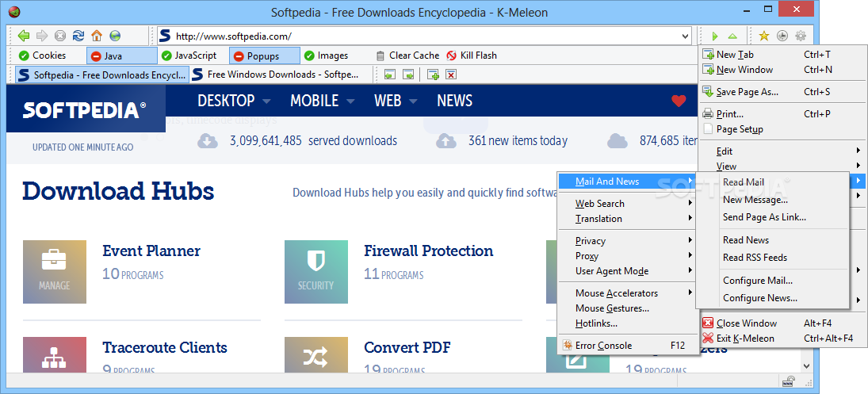The height and width of the screenshot is (394, 868).
Task: Expand the Translation submenu
Action: (628, 219)
